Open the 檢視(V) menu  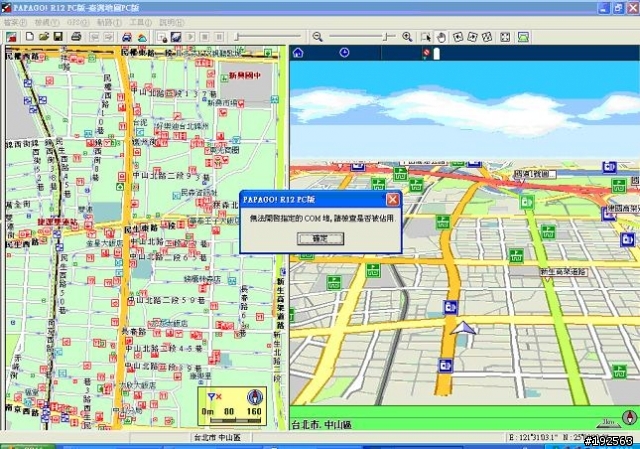pos(47,22)
